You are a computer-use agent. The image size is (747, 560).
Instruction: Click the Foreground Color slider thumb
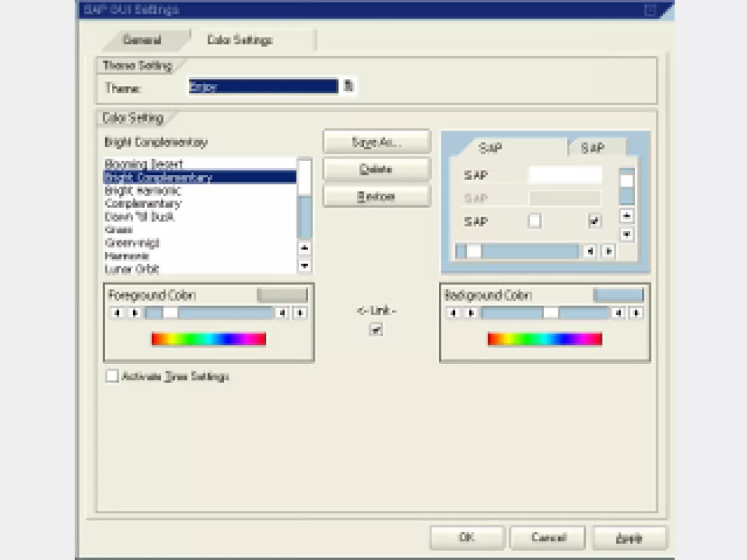point(170,313)
